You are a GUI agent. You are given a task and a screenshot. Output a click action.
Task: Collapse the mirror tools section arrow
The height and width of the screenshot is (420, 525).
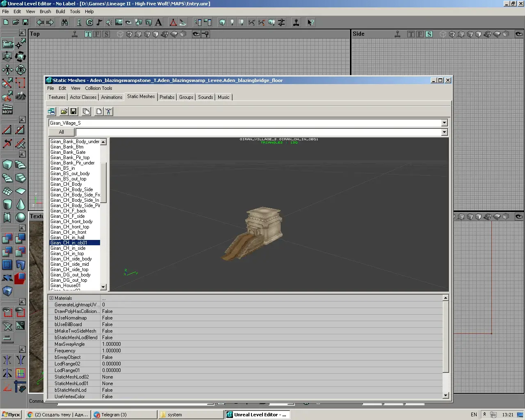click(22, 349)
